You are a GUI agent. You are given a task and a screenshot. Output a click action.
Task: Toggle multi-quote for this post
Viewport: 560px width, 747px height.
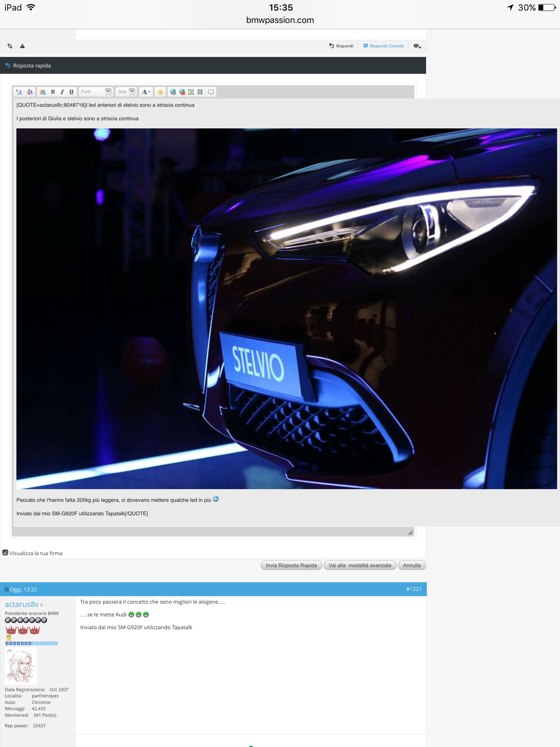click(417, 46)
